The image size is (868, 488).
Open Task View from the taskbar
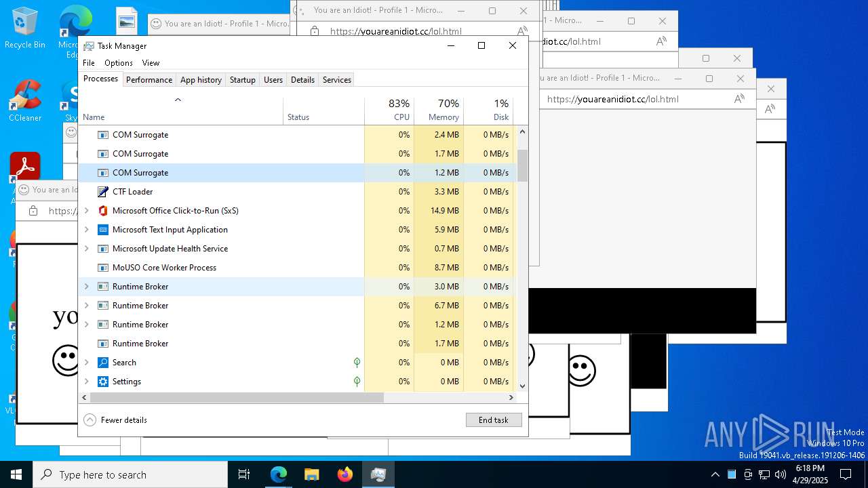pyautogui.click(x=244, y=474)
